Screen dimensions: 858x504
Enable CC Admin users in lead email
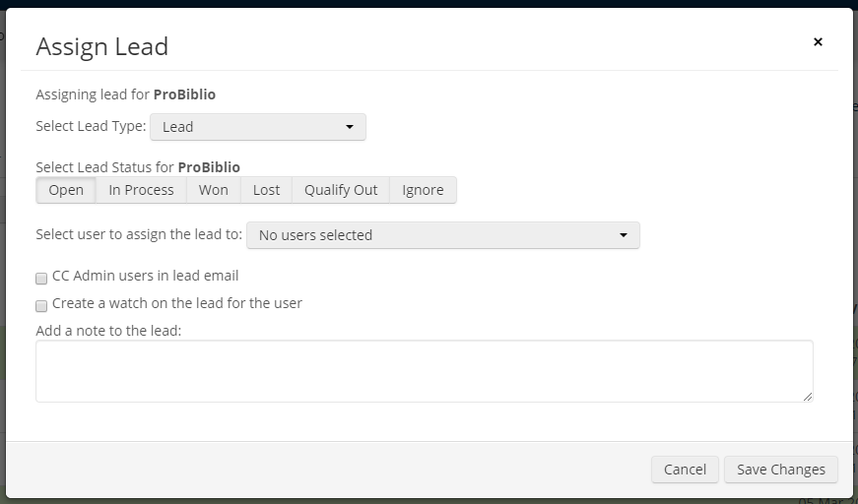click(x=41, y=279)
